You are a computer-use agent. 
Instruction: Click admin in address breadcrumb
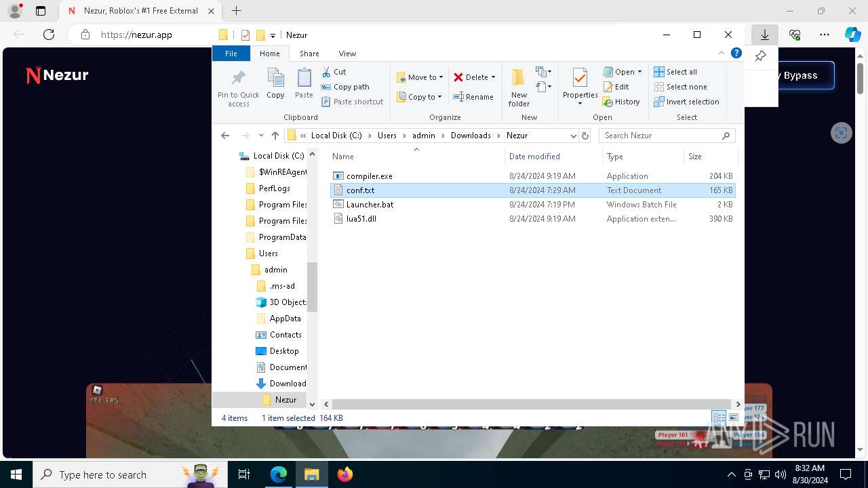tap(423, 136)
